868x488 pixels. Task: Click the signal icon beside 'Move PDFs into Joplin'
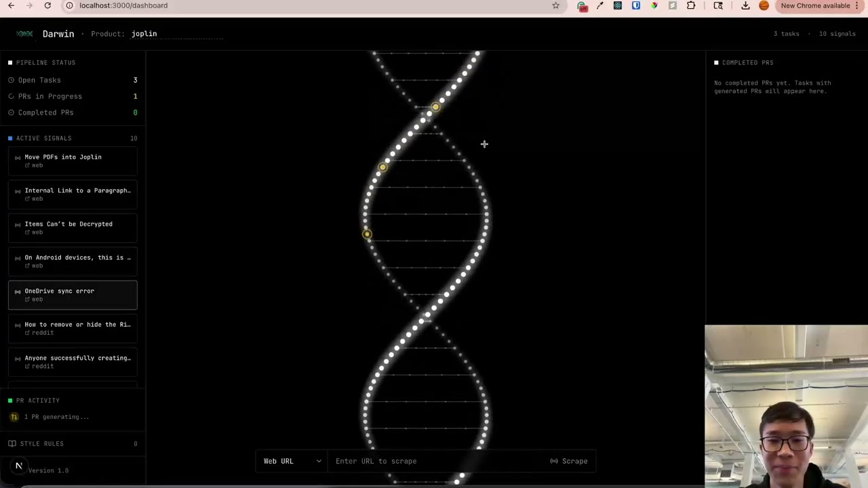click(x=18, y=157)
